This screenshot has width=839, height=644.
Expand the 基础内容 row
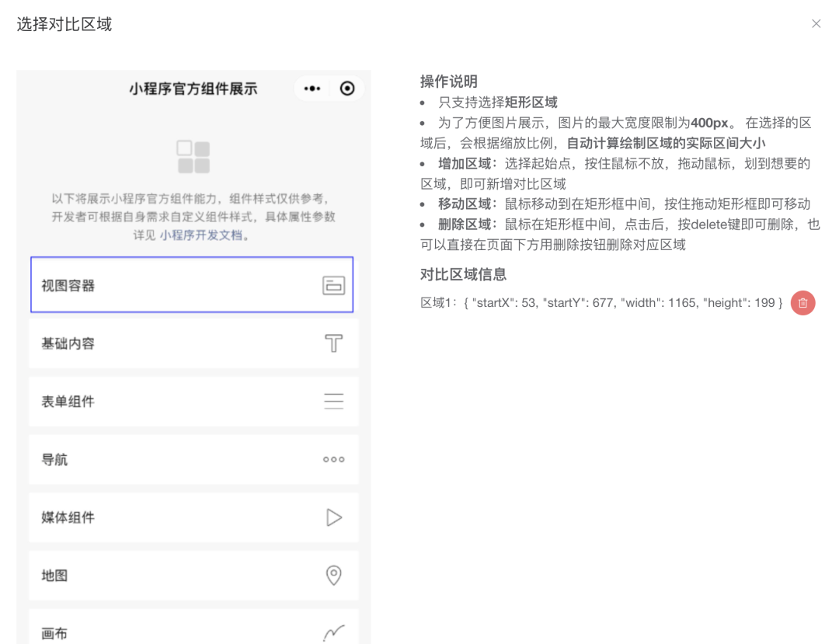(x=193, y=343)
